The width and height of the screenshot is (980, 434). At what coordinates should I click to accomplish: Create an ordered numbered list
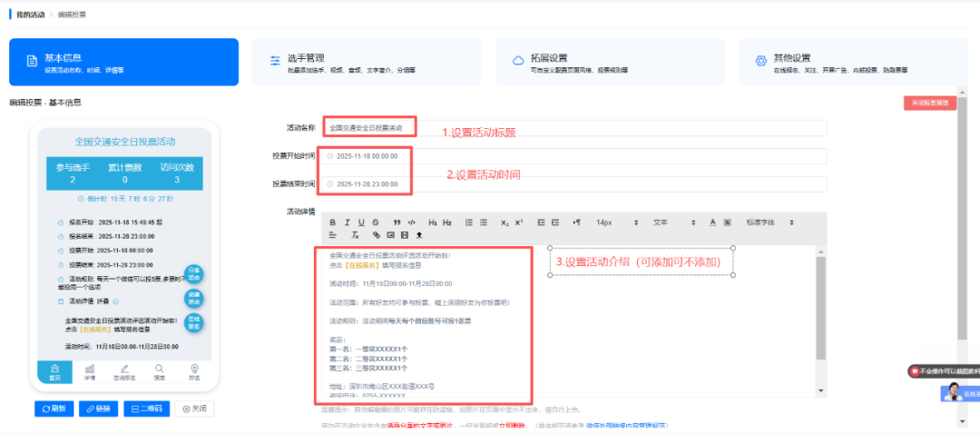469,222
